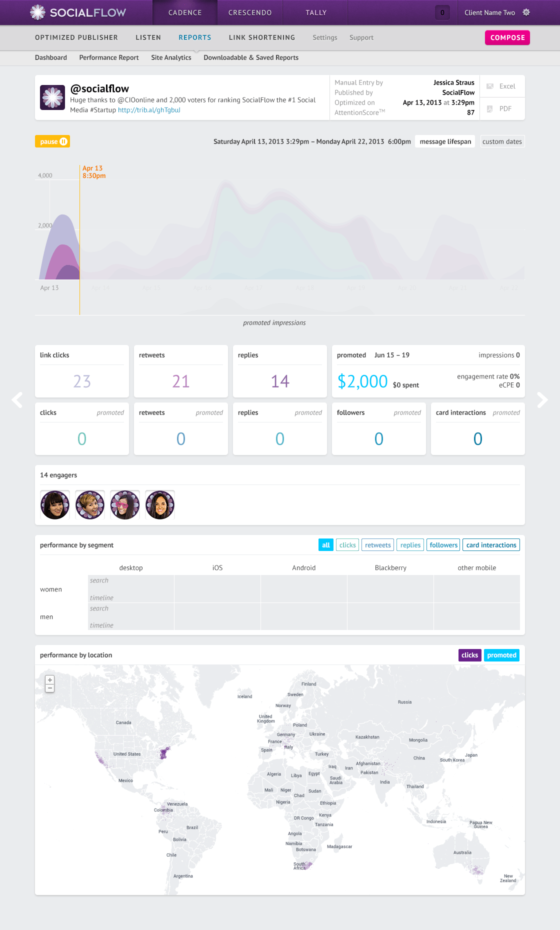The width and height of the screenshot is (560, 930).
Task: Click the men row label
Action: pos(46,617)
